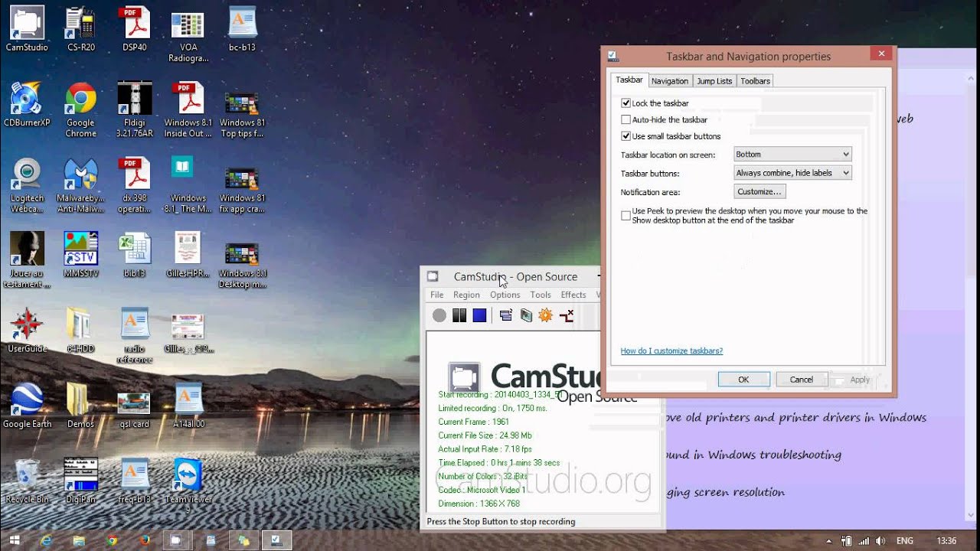Image resolution: width=980 pixels, height=551 pixels.
Task: Open the qsl card desktop icon
Action: point(135,409)
